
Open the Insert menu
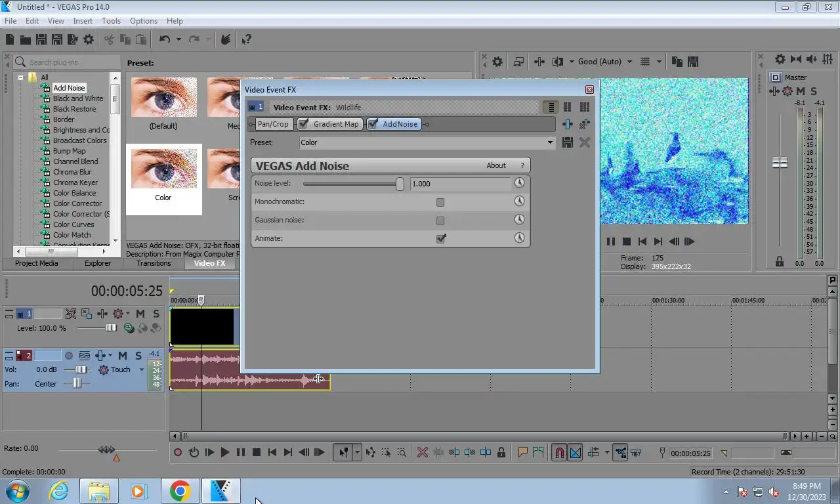click(83, 21)
